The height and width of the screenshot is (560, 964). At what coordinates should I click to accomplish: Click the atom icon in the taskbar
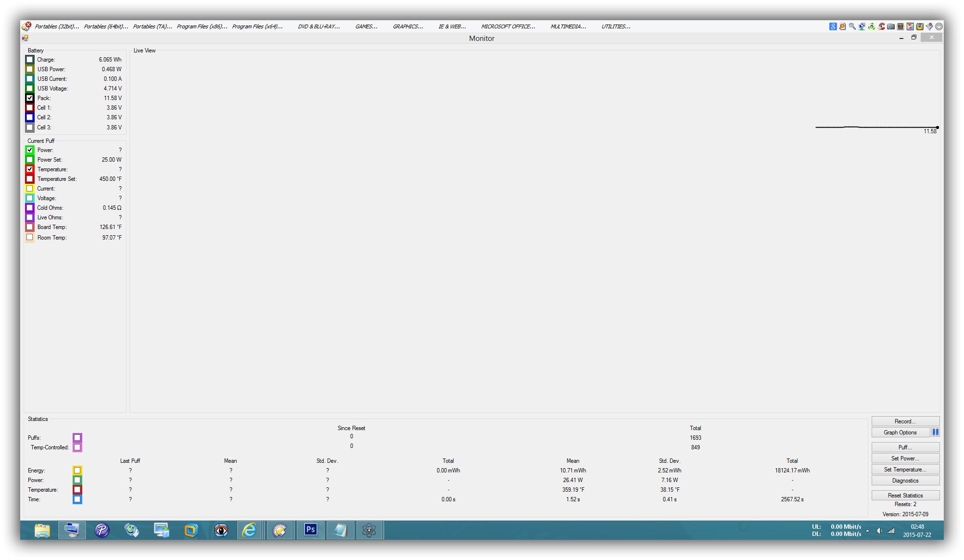pos(369,530)
